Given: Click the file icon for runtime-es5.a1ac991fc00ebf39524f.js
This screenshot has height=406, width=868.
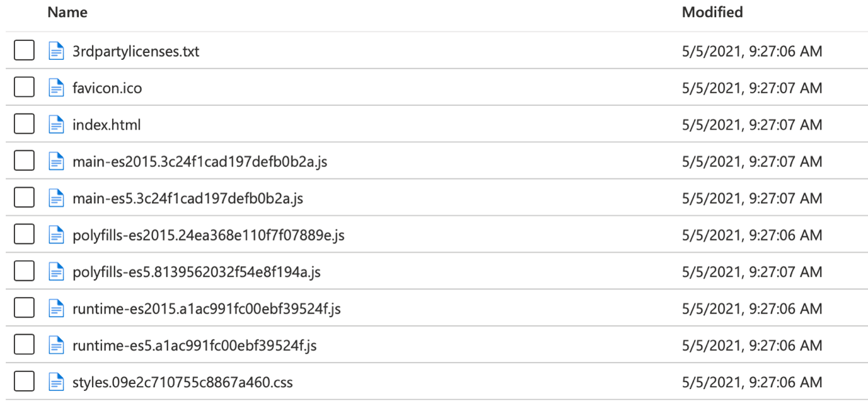Looking at the screenshot, I should (x=57, y=345).
